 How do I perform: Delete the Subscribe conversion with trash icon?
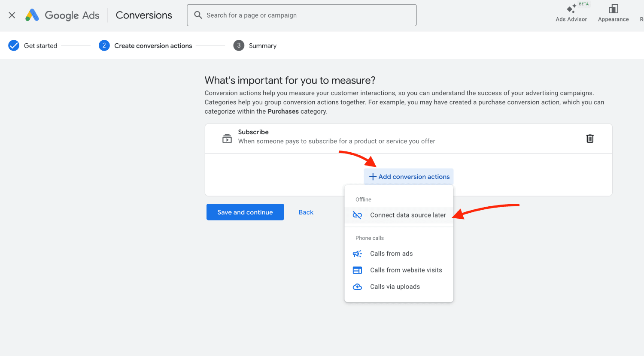point(590,139)
